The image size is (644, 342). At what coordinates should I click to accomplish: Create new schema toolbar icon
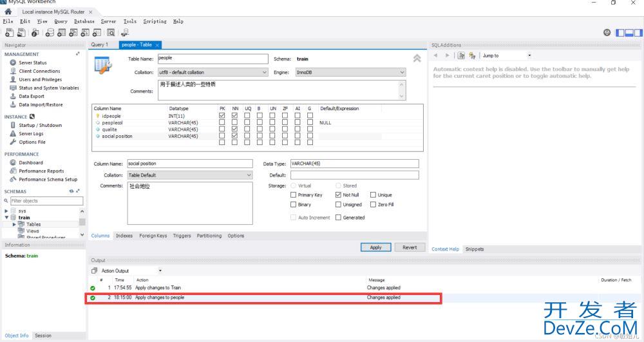pyautogui.click(x=50, y=32)
